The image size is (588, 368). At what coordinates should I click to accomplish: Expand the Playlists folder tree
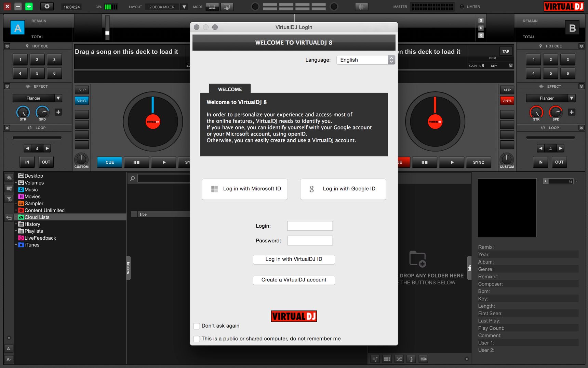click(16, 231)
